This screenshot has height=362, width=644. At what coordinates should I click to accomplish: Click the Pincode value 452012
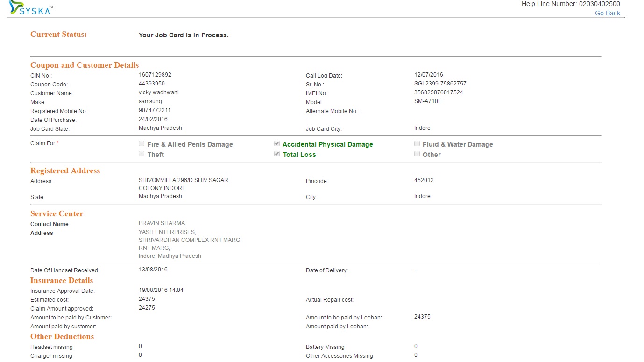pos(424,180)
